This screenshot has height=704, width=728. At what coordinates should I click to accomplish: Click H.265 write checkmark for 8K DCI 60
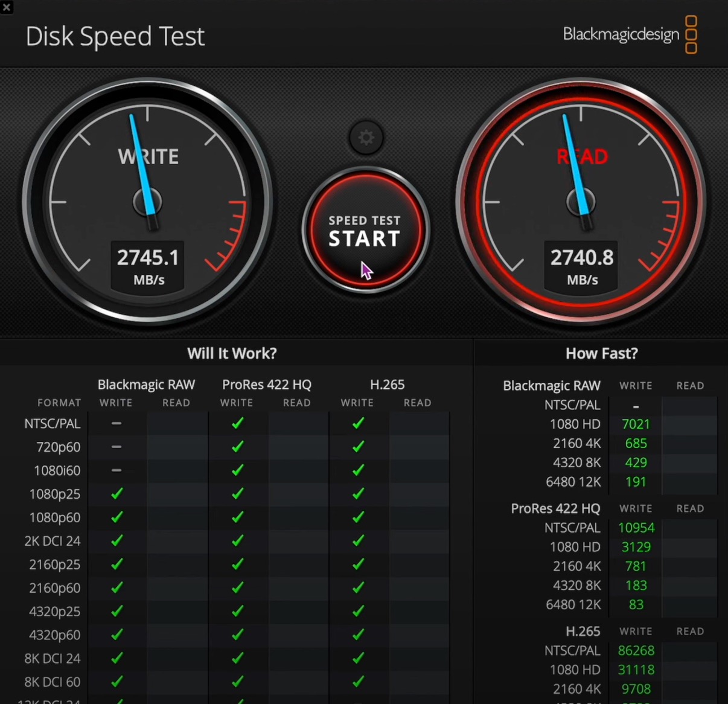[x=359, y=682]
